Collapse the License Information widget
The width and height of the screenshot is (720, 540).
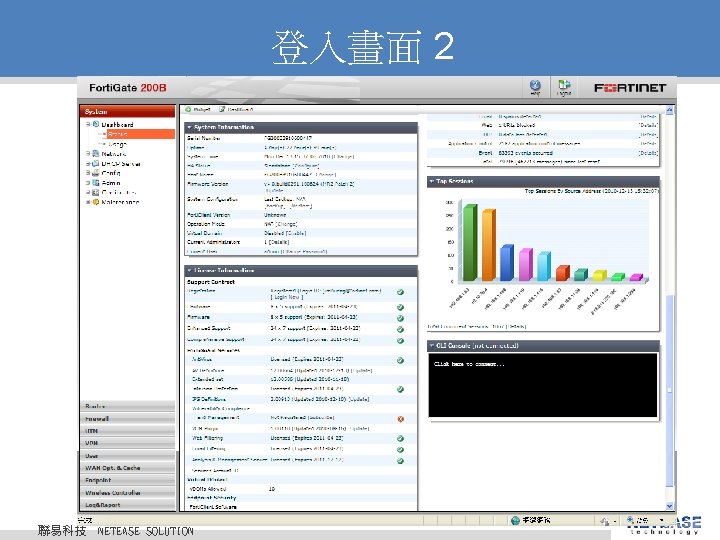click(189, 270)
